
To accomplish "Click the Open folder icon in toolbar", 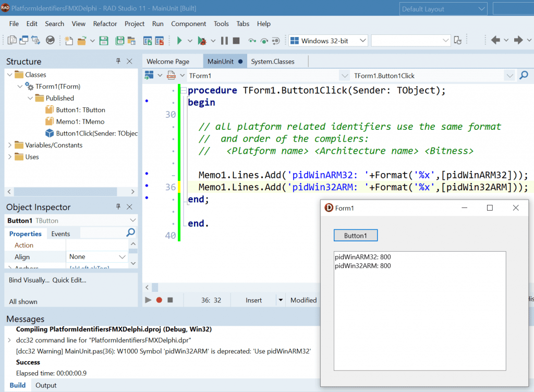I will [x=82, y=41].
